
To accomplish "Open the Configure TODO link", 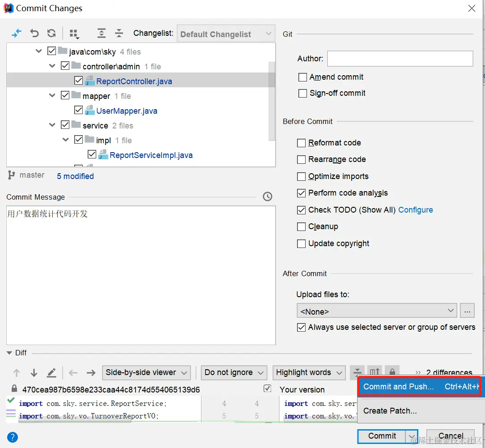I will point(415,210).
